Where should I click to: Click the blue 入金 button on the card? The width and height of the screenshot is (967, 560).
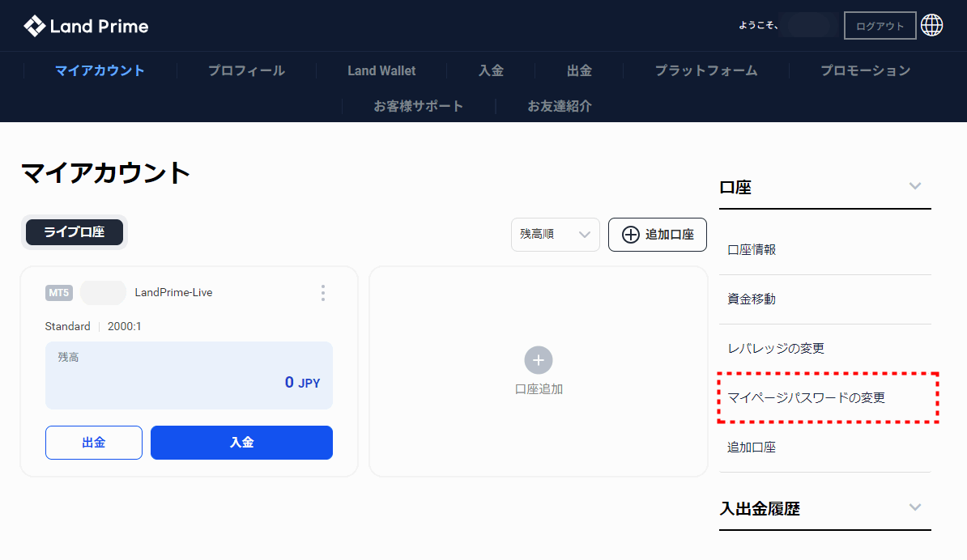click(x=241, y=443)
